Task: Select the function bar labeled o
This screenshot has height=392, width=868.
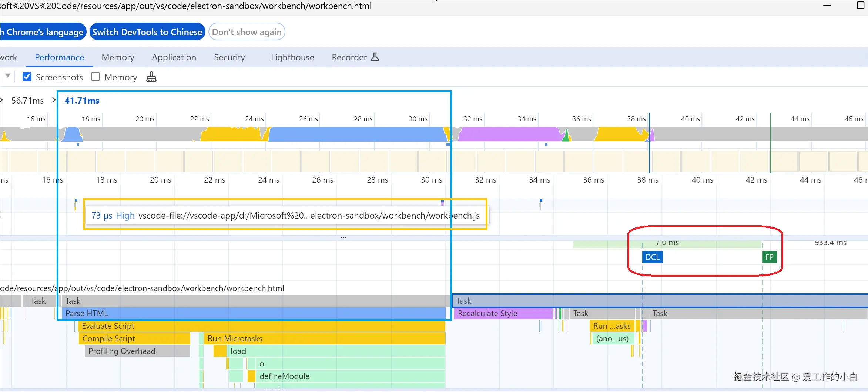Action: tap(350, 364)
